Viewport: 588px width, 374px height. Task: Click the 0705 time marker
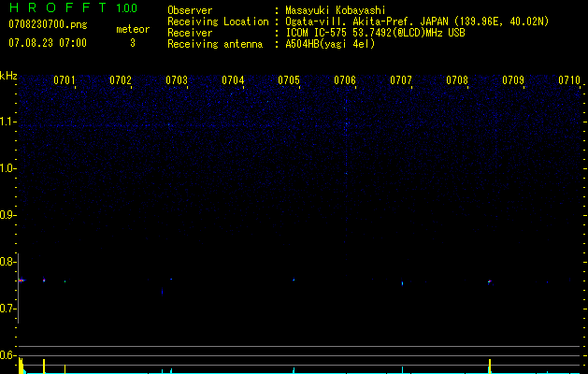(289, 80)
